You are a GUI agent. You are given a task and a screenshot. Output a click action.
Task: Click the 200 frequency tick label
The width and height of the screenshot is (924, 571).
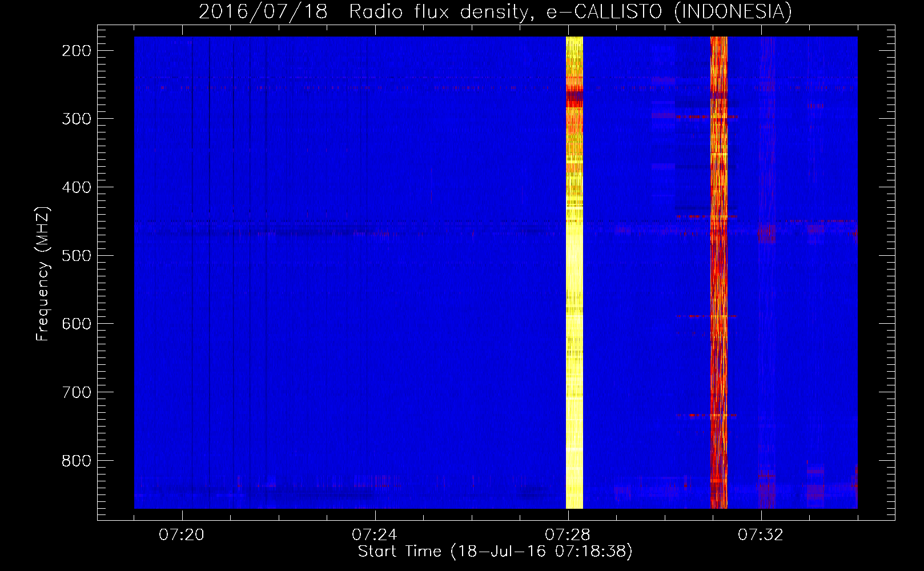click(x=77, y=51)
